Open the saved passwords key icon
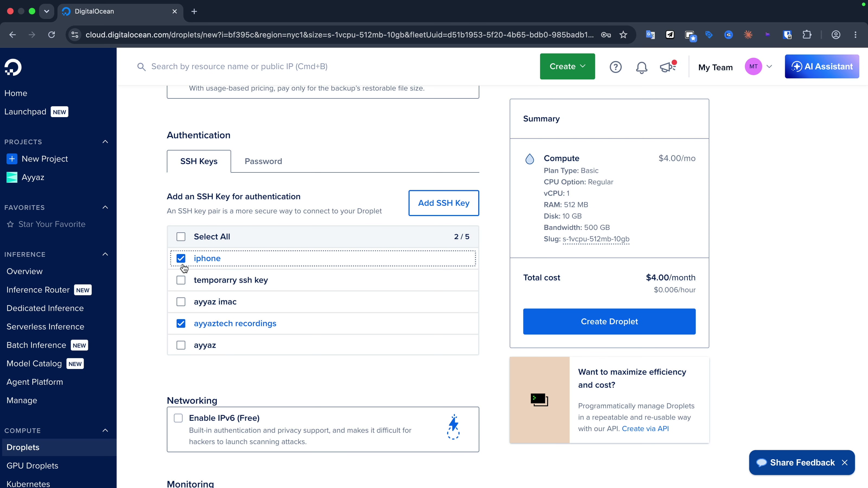This screenshot has height=488, width=868. point(606,35)
